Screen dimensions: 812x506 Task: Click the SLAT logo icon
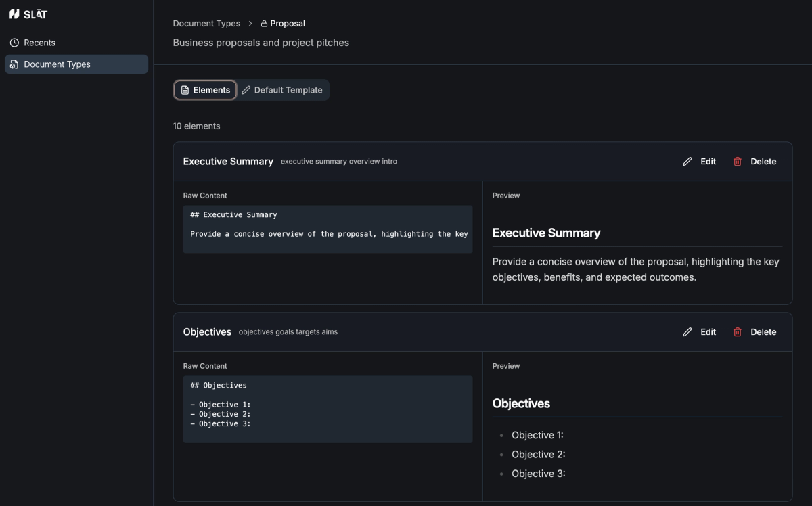tap(14, 14)
